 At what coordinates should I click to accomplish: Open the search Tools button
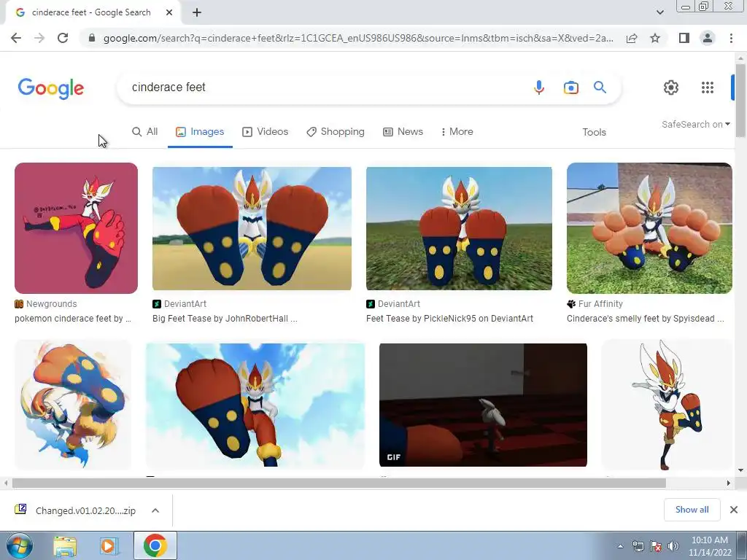pos(594,133)
